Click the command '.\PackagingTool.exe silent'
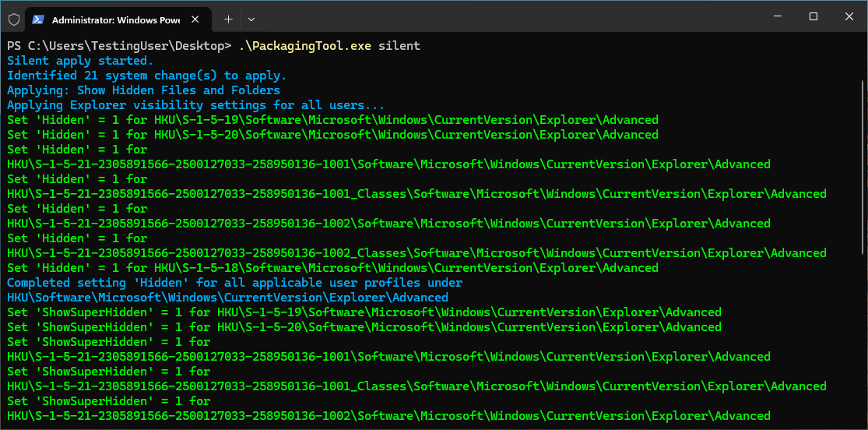 (x=330, y=46)
